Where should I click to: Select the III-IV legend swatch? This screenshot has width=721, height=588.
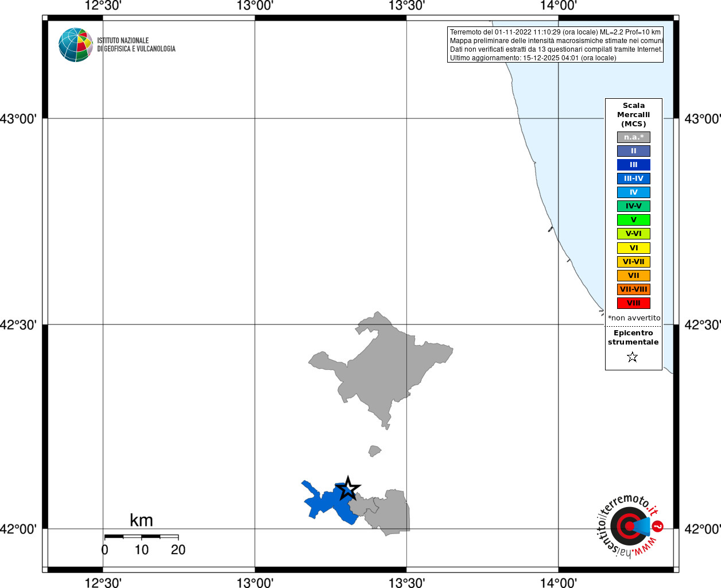point(634,179)
